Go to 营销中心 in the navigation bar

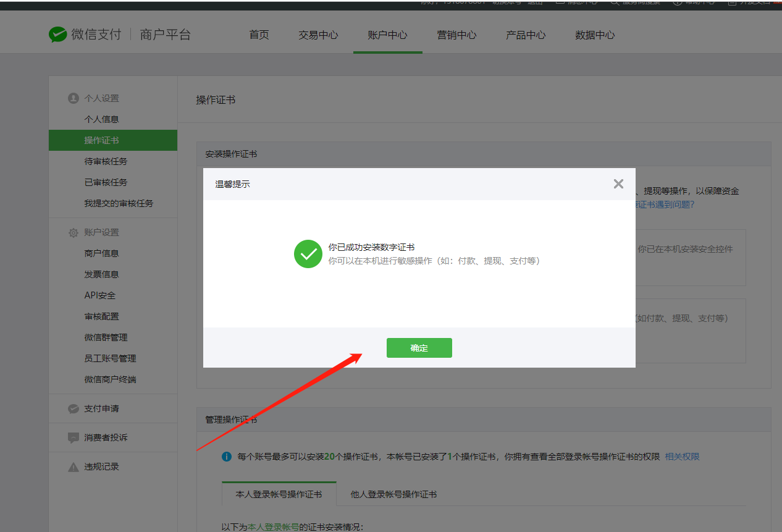[456, 35]
